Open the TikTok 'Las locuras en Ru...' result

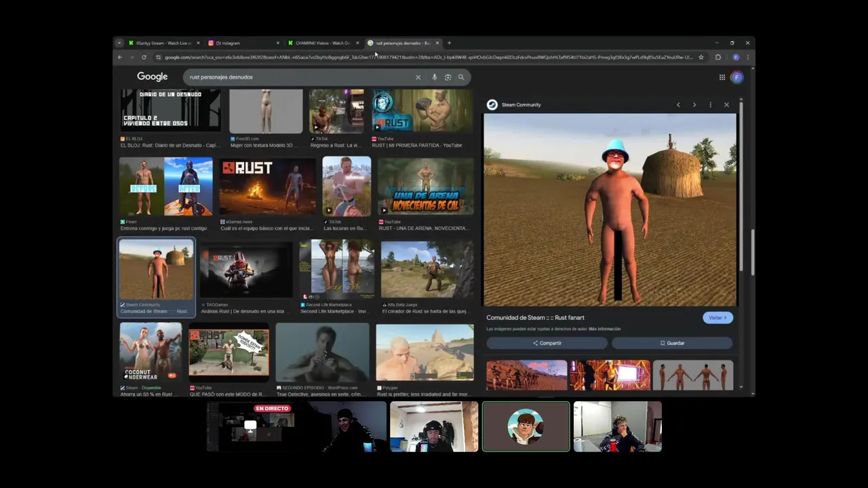[x=347, y=195]
